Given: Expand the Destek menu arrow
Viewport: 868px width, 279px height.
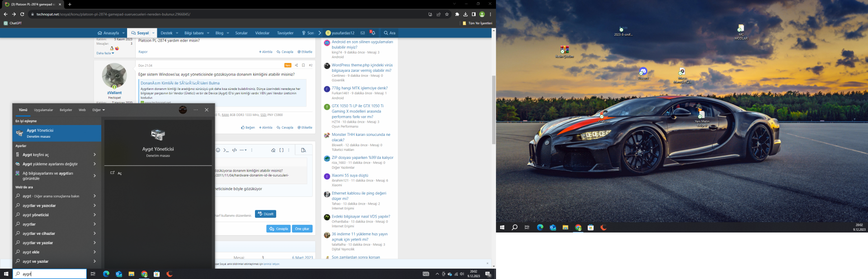Looking at the screenshot, I should pos(177,33).
